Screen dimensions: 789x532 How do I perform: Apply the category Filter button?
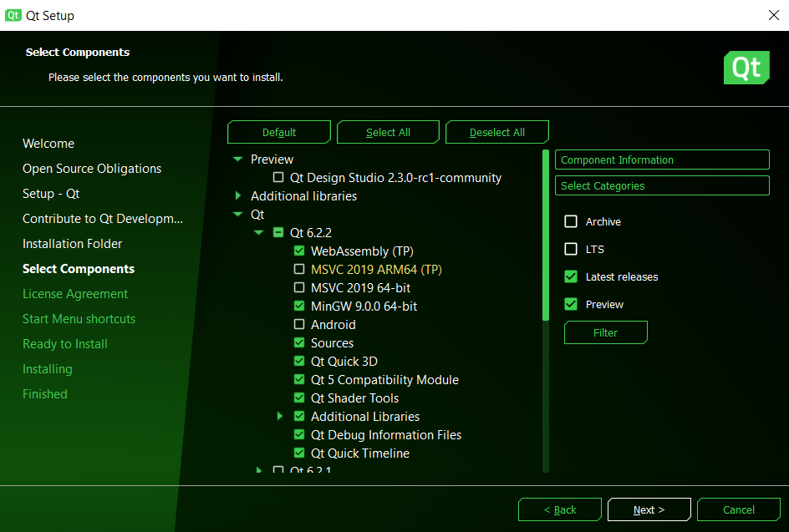(605, 332)
